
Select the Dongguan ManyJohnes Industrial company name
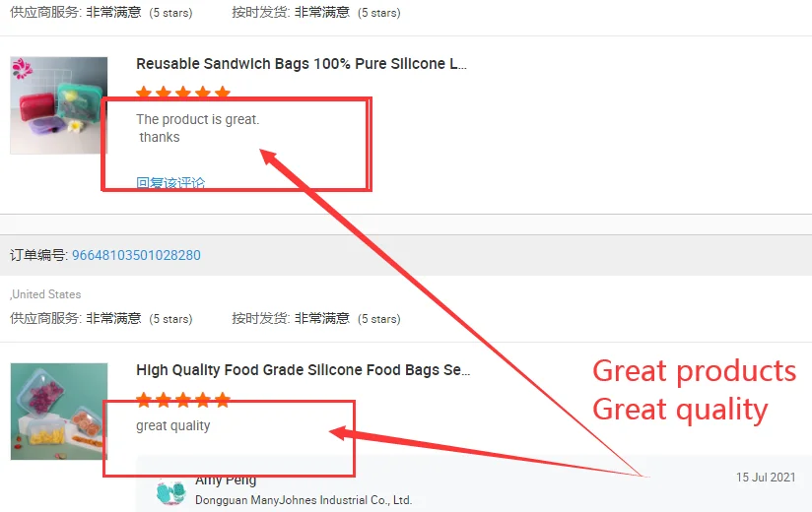(304, 500)
